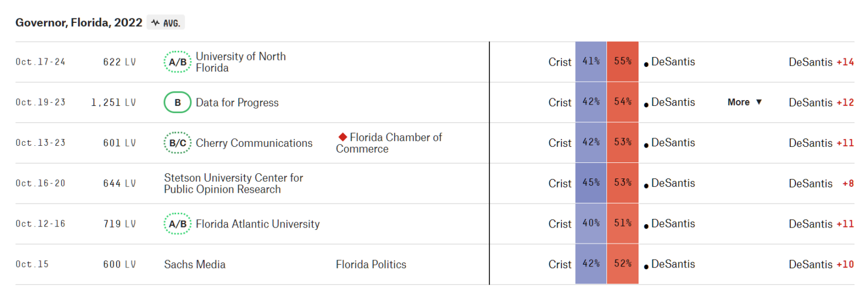The width and height of the screenshot is (868, 303).
Task: Click red diamond next to Florida Chamber of Commerce
Action: click(x=343, y=137)
